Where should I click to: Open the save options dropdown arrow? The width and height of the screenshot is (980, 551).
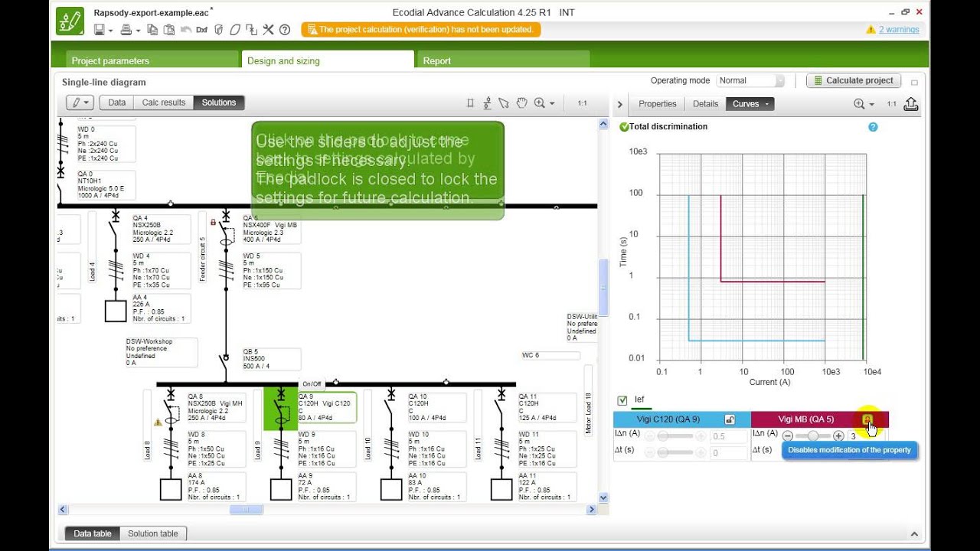[110, 31]
